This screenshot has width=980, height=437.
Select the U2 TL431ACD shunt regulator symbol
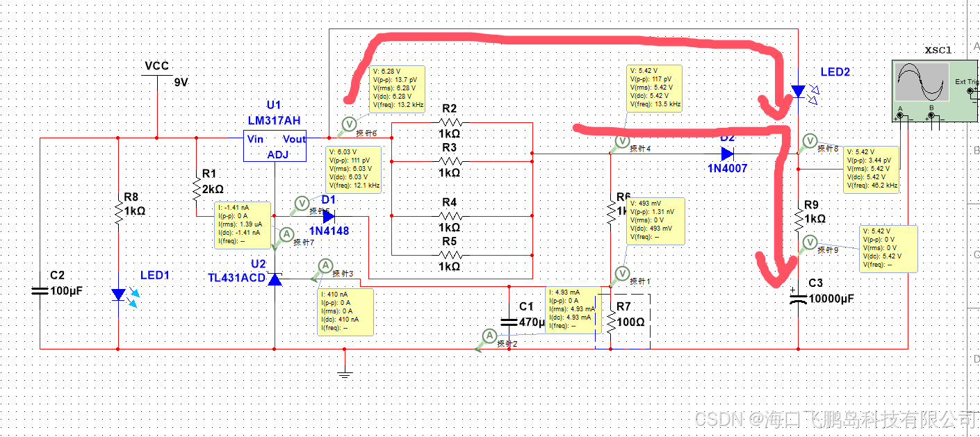pos(275,279)
